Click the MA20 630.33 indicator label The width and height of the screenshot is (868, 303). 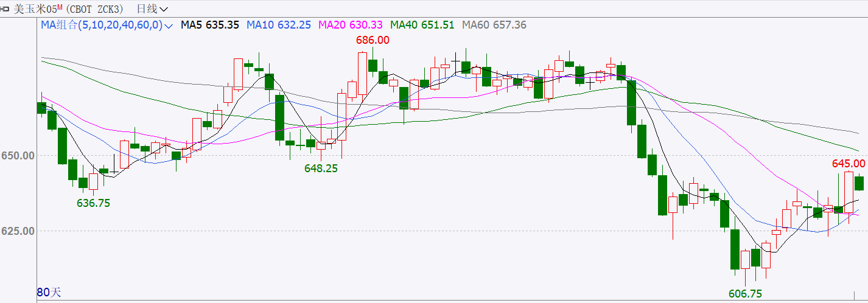pos(351,25)
